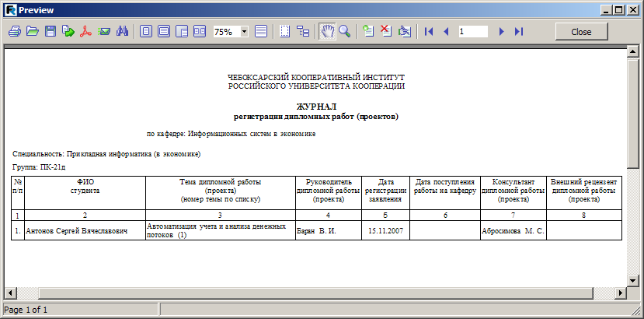Go to the last page

click(519, 32)
